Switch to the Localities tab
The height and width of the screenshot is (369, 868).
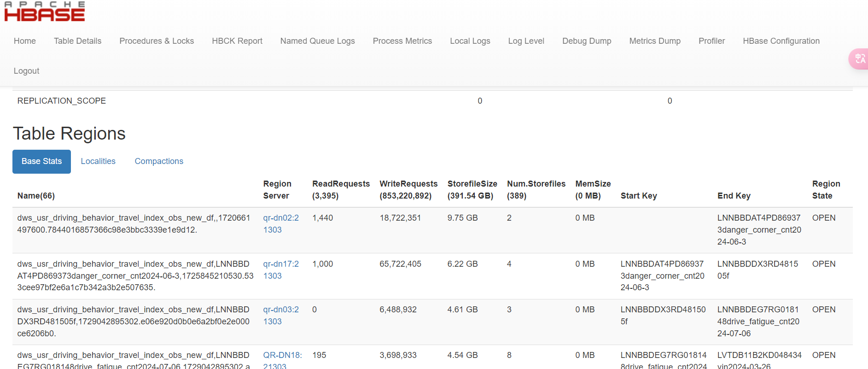(98, 161)
